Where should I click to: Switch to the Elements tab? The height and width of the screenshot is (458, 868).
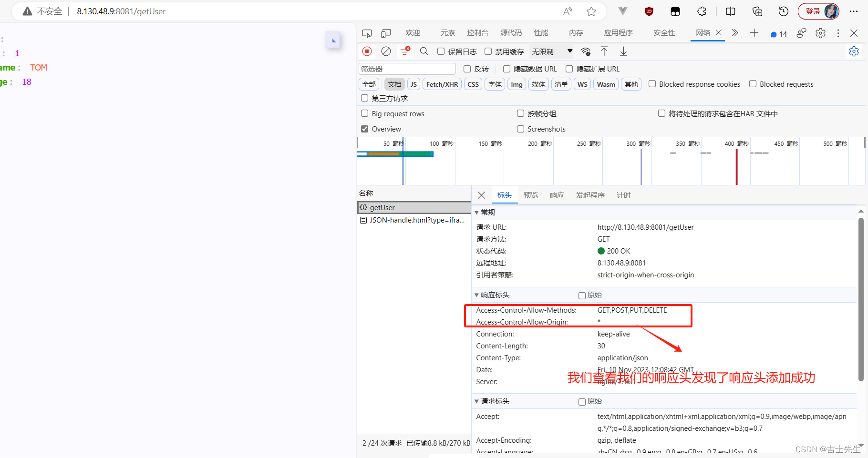pyautogui.click(x=448, y=33)
